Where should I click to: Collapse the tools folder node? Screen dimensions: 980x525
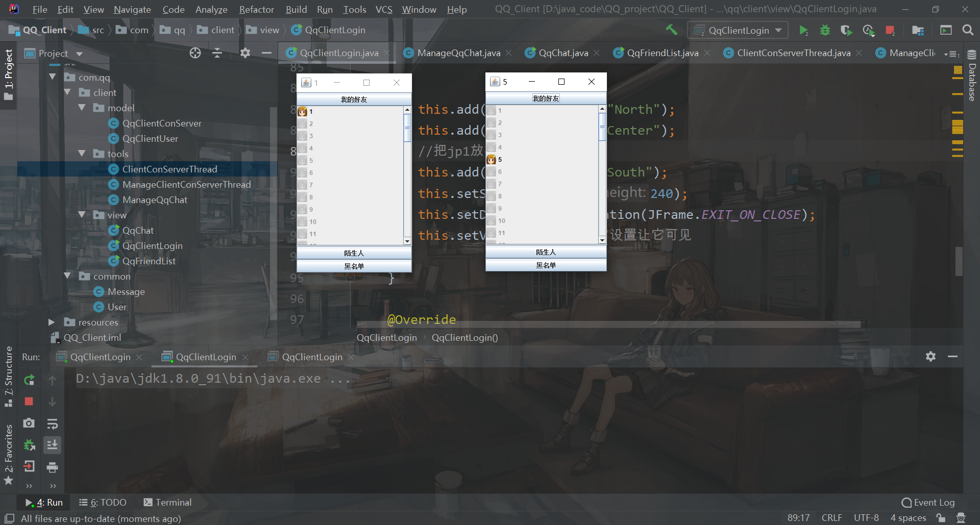(82, 154)
